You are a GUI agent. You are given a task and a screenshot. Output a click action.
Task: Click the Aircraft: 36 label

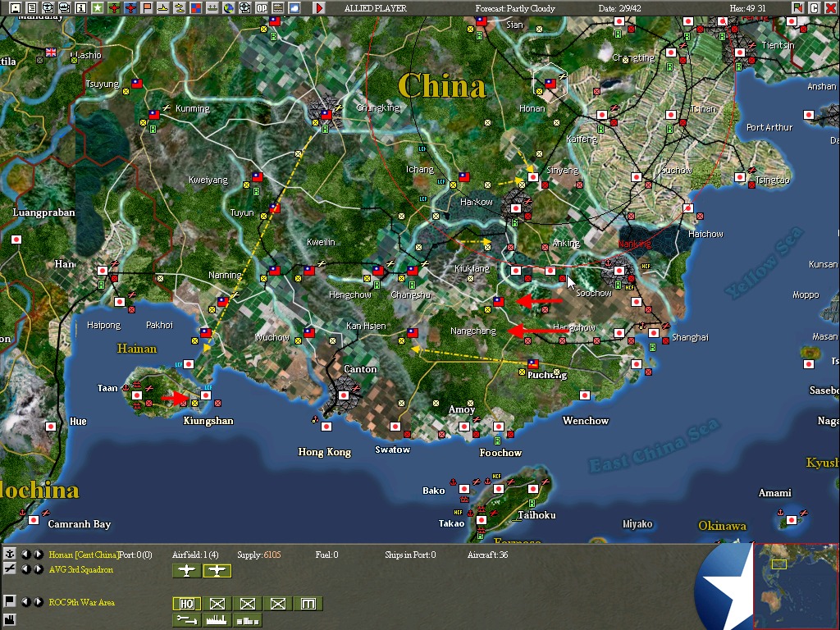(487, 555)
